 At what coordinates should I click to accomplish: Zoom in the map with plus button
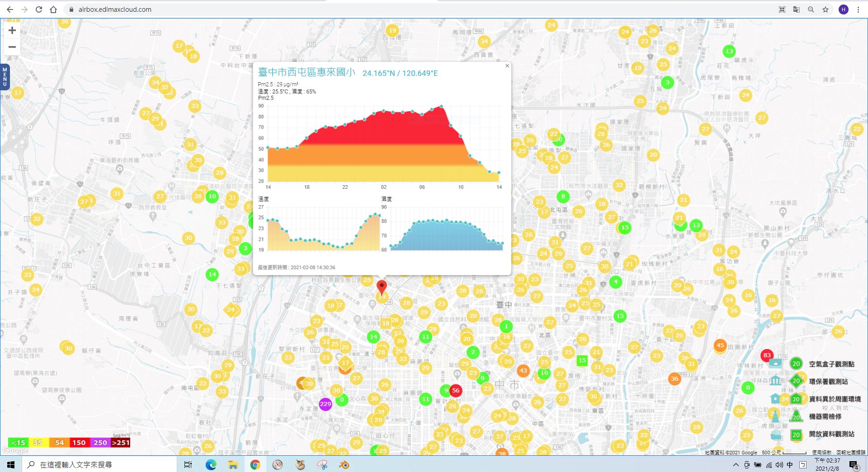tap(12, 30)
